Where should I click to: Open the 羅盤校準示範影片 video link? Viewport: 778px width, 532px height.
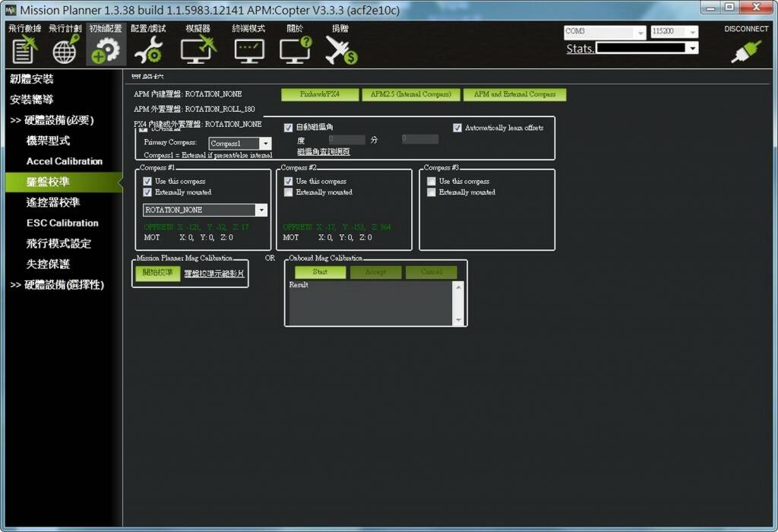click(214, 274)
